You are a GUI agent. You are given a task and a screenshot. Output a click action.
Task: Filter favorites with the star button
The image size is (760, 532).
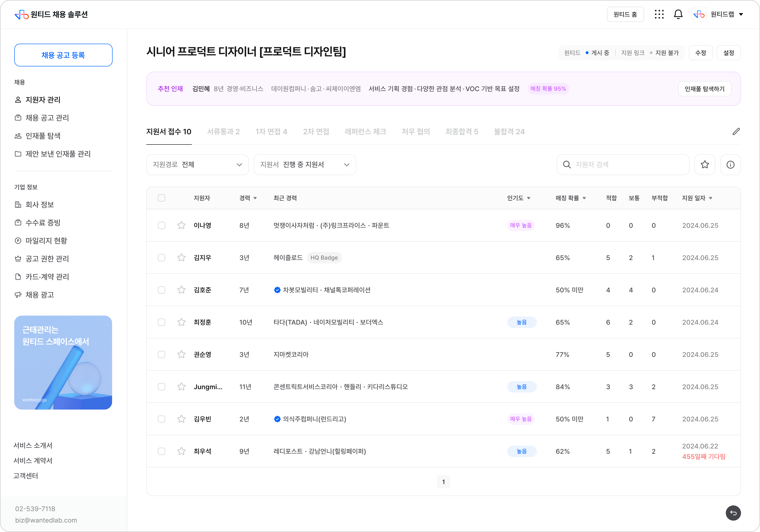point(705,165)
